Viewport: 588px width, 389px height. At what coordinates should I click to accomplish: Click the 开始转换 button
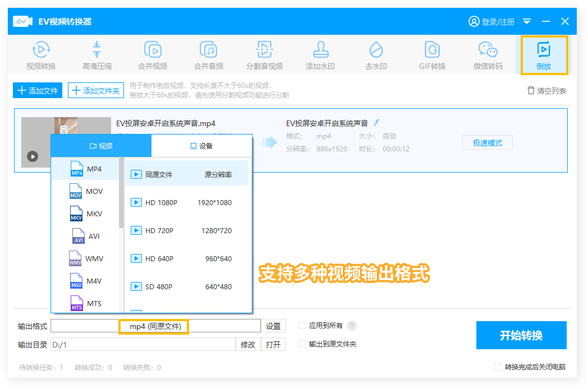[521, 335]
